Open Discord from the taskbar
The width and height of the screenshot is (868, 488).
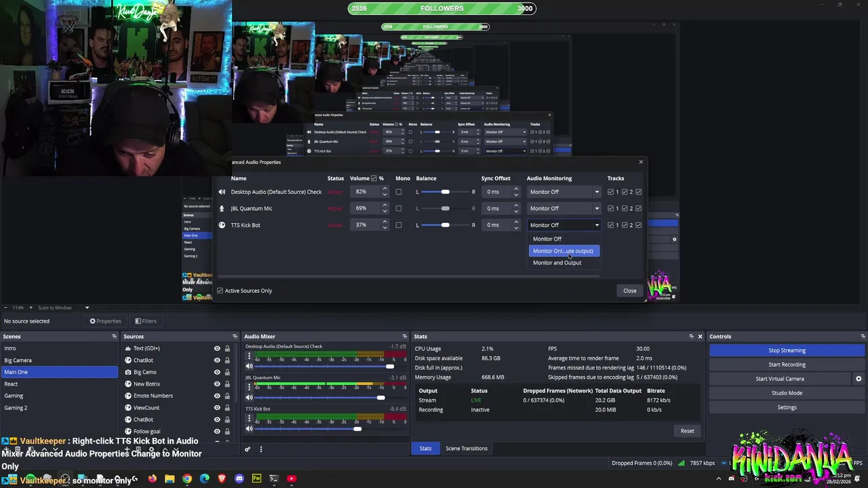click(x=239, y=479)
